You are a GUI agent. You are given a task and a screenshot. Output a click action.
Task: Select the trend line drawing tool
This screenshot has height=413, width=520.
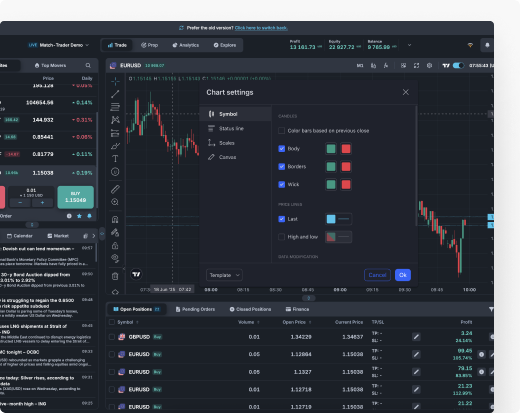(x=115, y=94)
